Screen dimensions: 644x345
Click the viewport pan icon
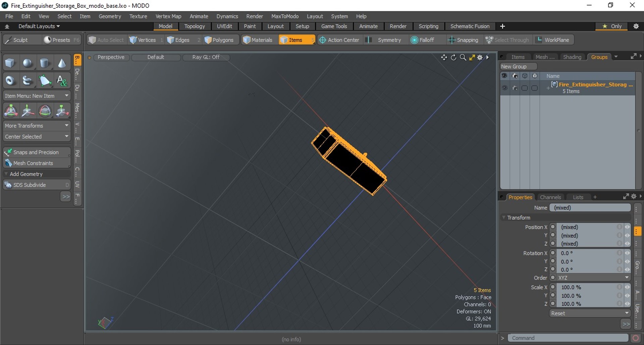coord(444,57)
